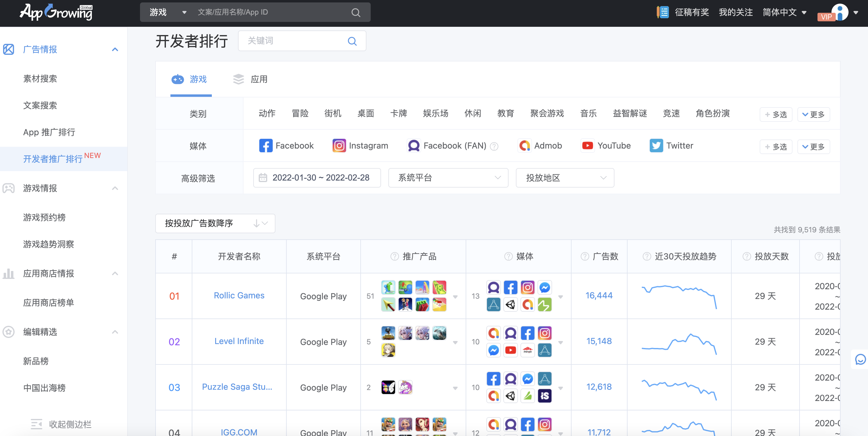
Task: Open 游戏趋势洞察 in sidebar
Action: 48,244
